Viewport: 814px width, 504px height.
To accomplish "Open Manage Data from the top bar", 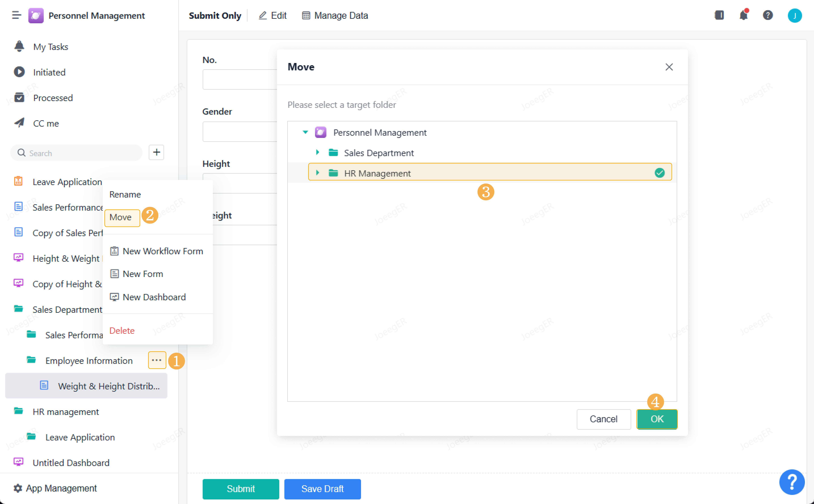I will [x=334, y=15].
